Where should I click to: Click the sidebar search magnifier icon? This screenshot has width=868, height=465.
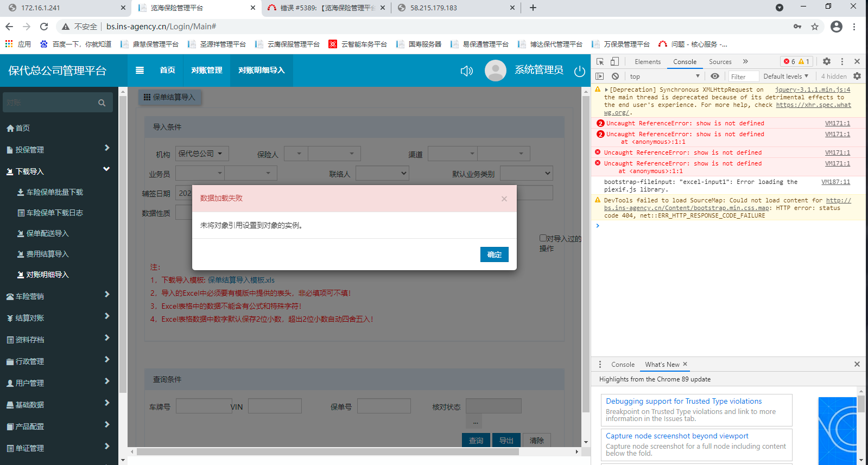coord(102,103)
